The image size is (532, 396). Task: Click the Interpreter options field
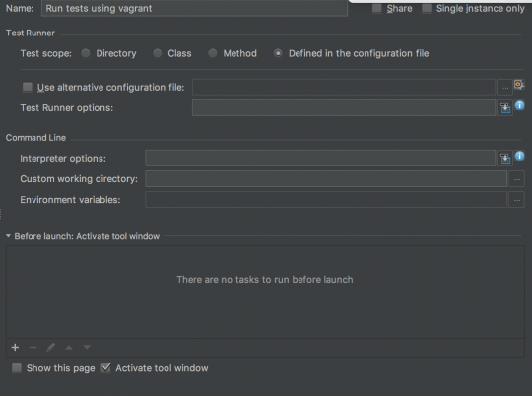point(320,159)
